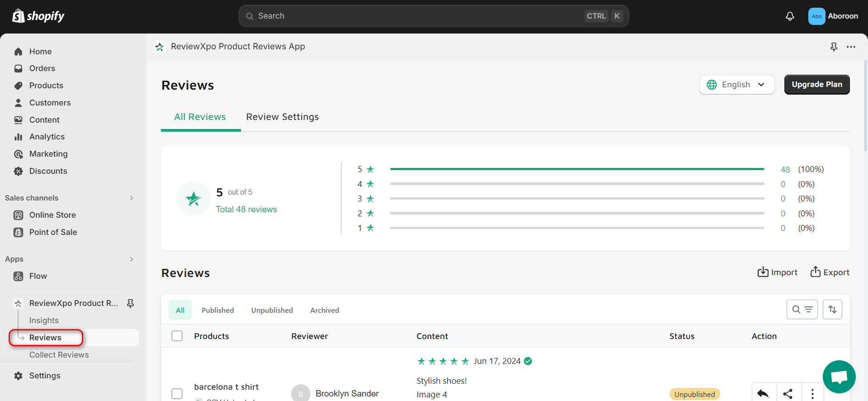Viewport: 868px width, 401px height.
Task: Open the English language dropdown
Action: [x=737, y=85]
